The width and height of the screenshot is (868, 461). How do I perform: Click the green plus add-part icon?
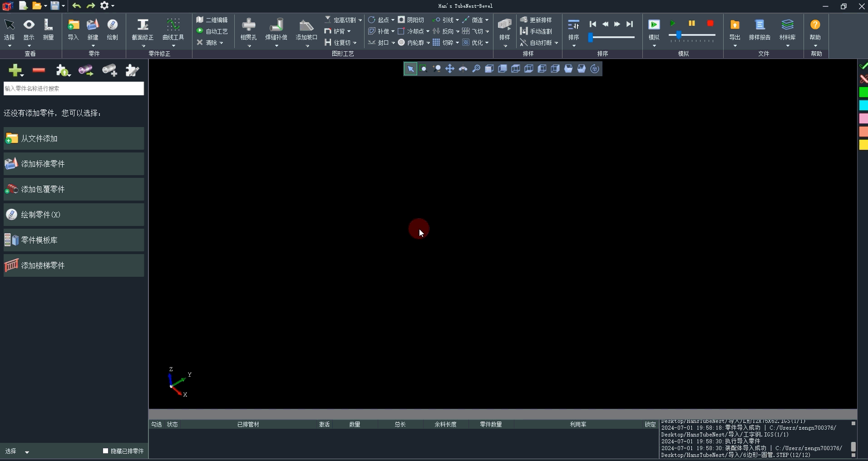pyautogui.click(x=15, y=70)
